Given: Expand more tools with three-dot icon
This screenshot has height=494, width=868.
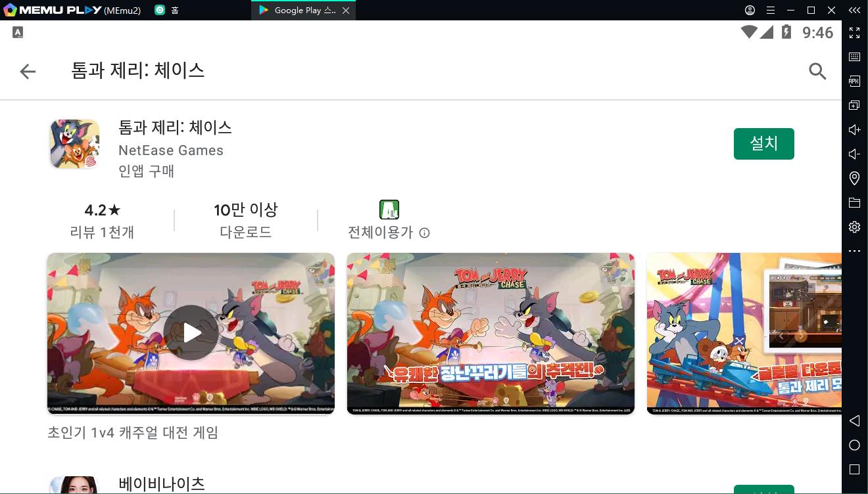Looking at the screenshot, I should [854, 251].
